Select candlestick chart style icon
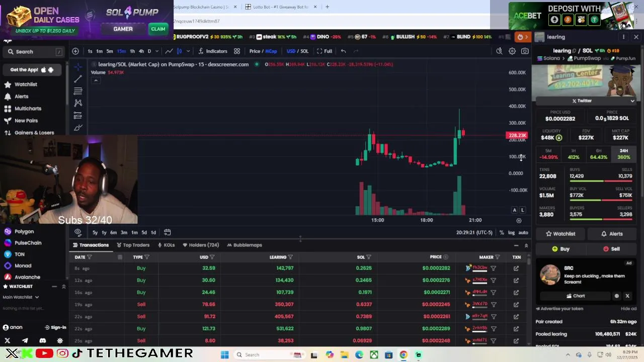 (x=179, y=51)
